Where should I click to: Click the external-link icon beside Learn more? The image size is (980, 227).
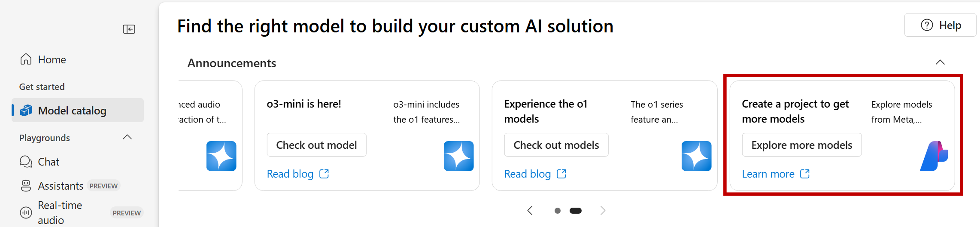805,174
